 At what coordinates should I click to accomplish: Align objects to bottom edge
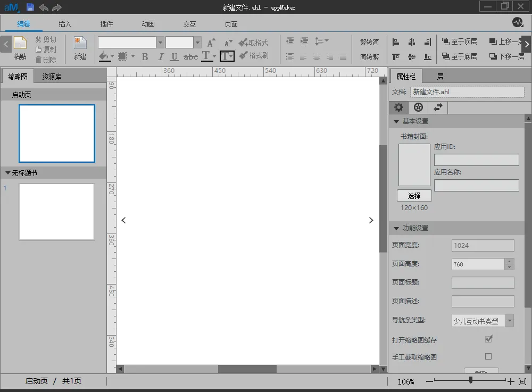(x=428, y=56)
